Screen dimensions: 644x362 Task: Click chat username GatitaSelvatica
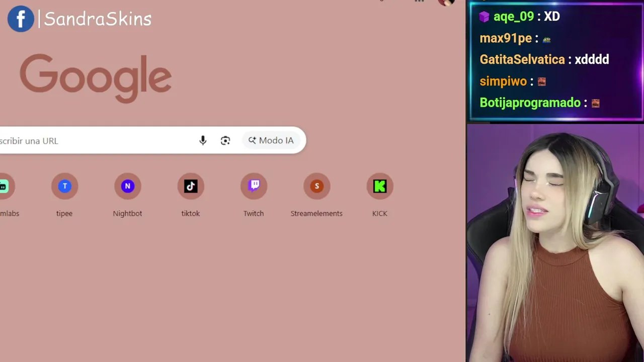point(522,59)
